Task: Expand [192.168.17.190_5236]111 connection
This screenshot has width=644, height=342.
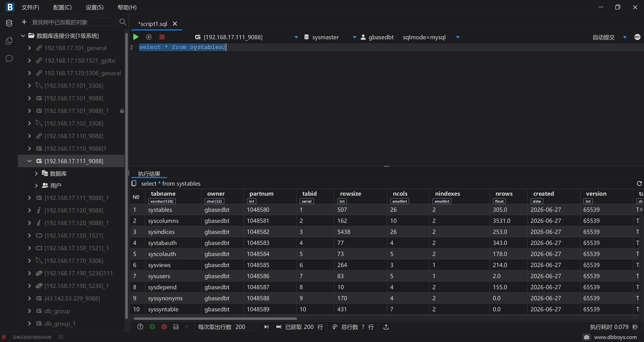Action: (29, 273)
